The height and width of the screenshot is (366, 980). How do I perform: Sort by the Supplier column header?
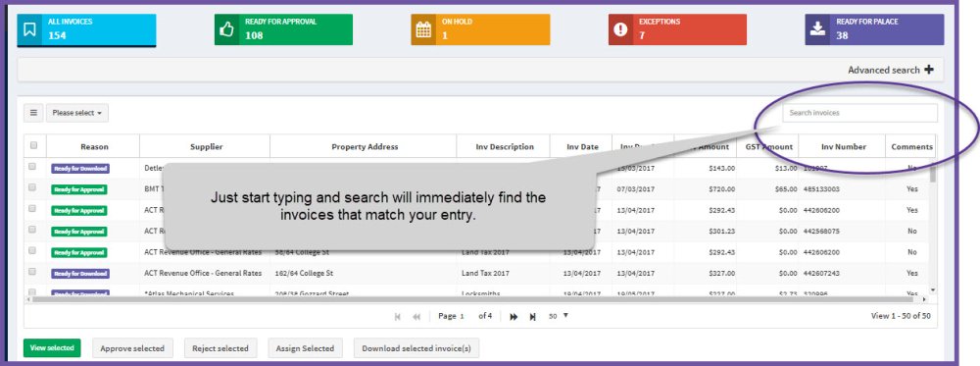click(x=206, y=147)
